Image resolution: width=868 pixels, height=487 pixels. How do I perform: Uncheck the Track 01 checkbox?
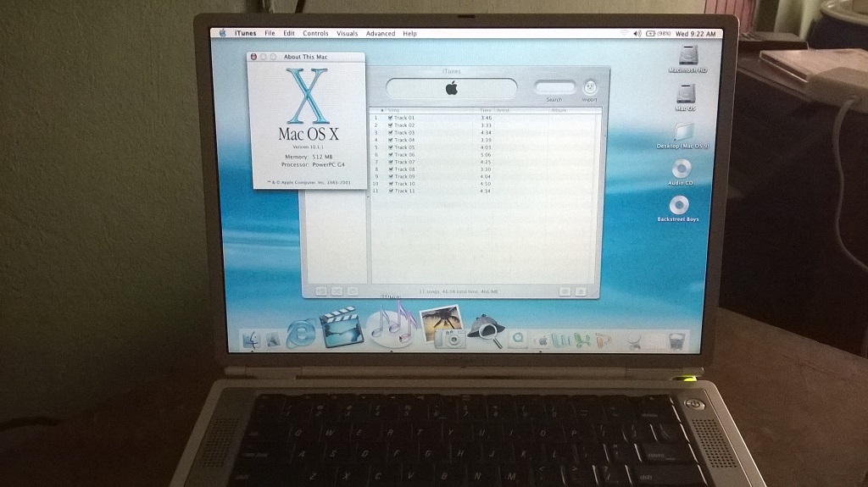[390, 118]
